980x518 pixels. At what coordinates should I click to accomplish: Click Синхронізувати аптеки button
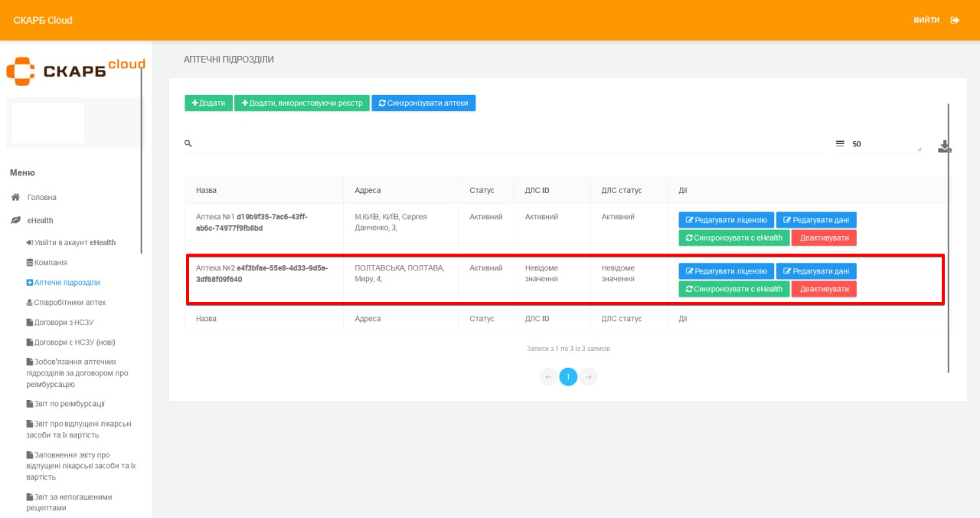423,103
